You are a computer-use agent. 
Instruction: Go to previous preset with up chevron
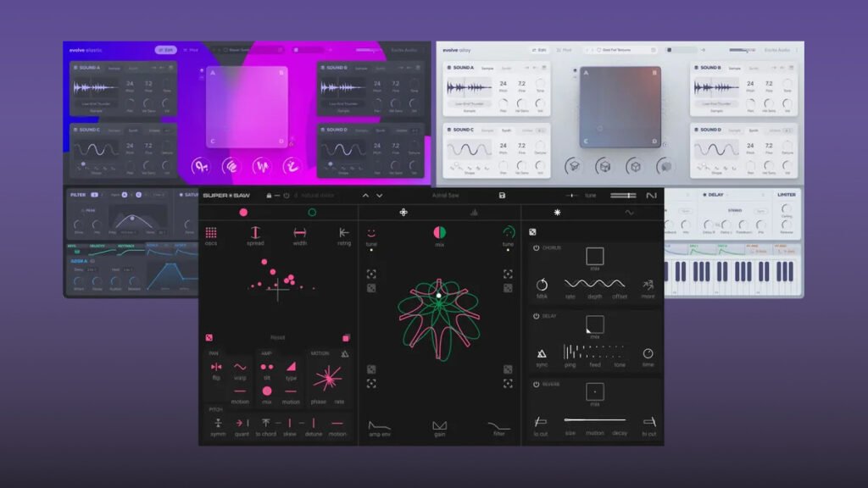(x=365, y=196)
